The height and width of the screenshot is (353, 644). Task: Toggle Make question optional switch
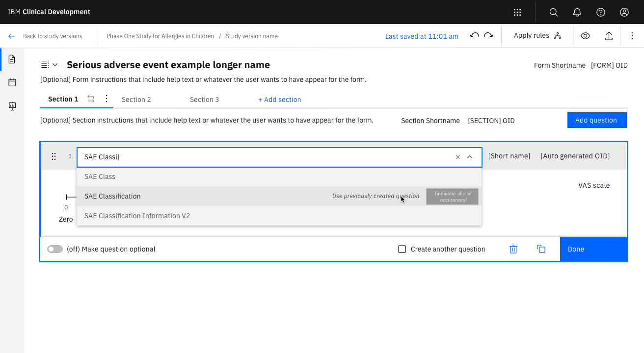coord(55,249)
